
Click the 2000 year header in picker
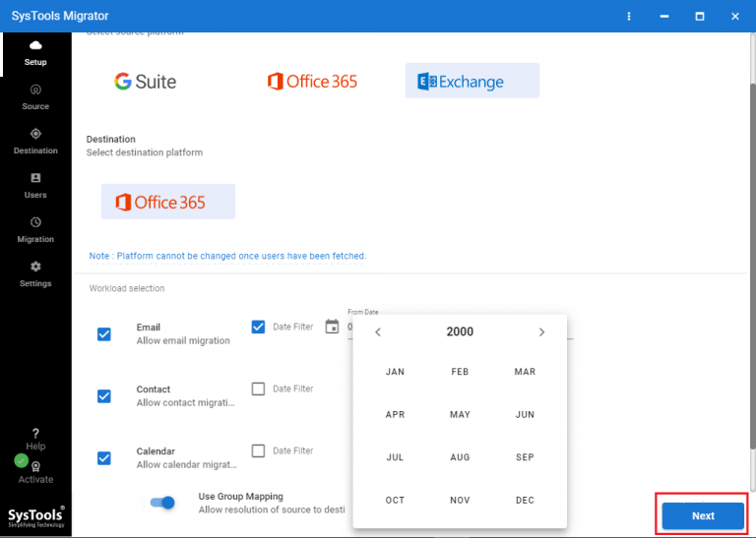[460, 331]
